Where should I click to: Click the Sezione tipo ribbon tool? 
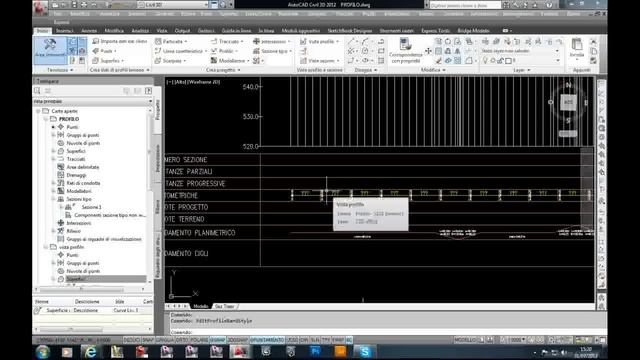point(273,51)
